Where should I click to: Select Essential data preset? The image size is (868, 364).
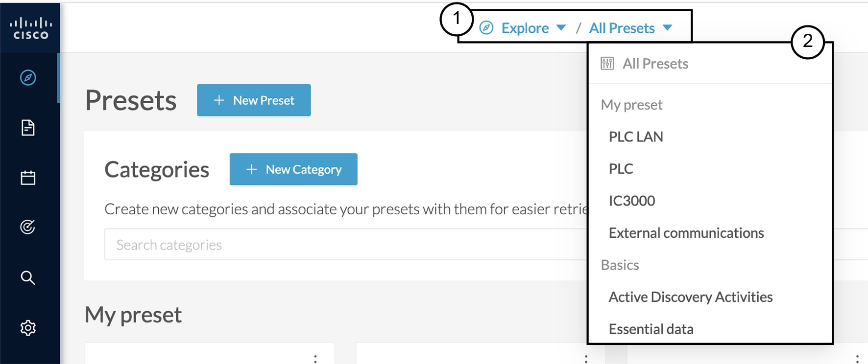tap(651, 329)
